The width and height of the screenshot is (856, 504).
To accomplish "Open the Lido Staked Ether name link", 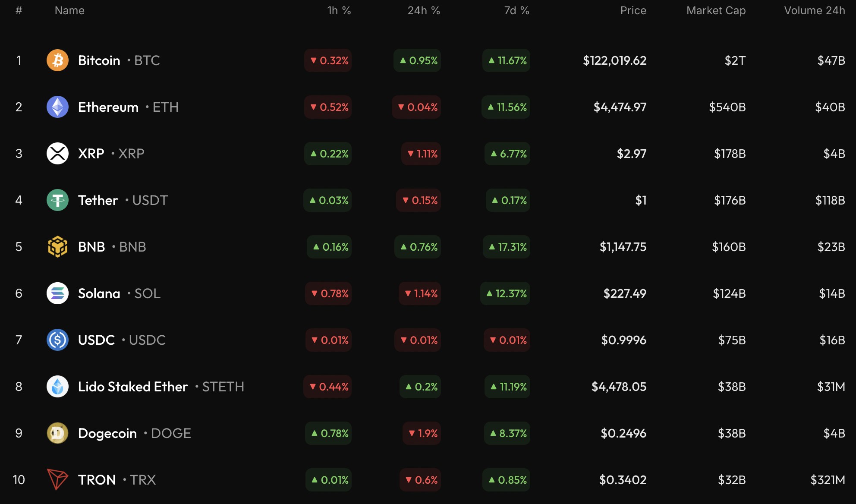I will click(x=133, y=387).
